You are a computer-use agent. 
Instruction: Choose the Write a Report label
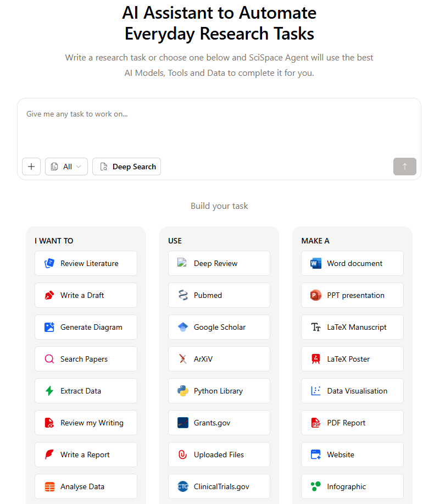[x=85, y=455]
